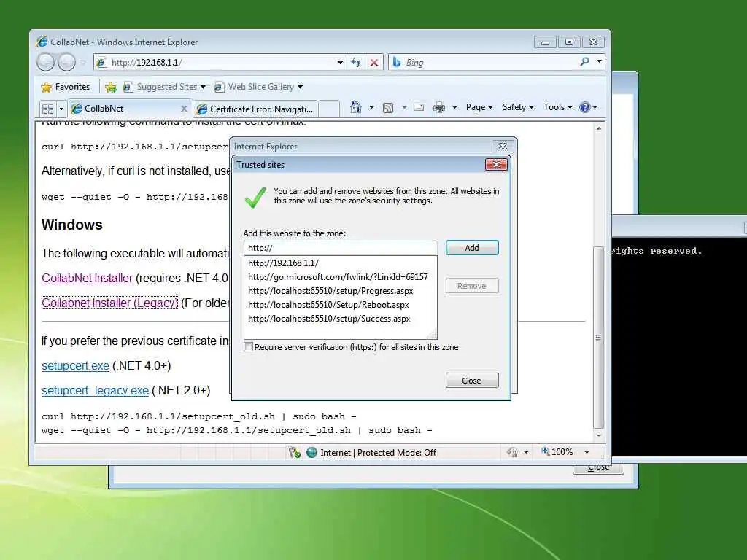The height and width of the screenshot is (560, 747).
Task: Click the Help question mark icon
Action: (584, 107)
